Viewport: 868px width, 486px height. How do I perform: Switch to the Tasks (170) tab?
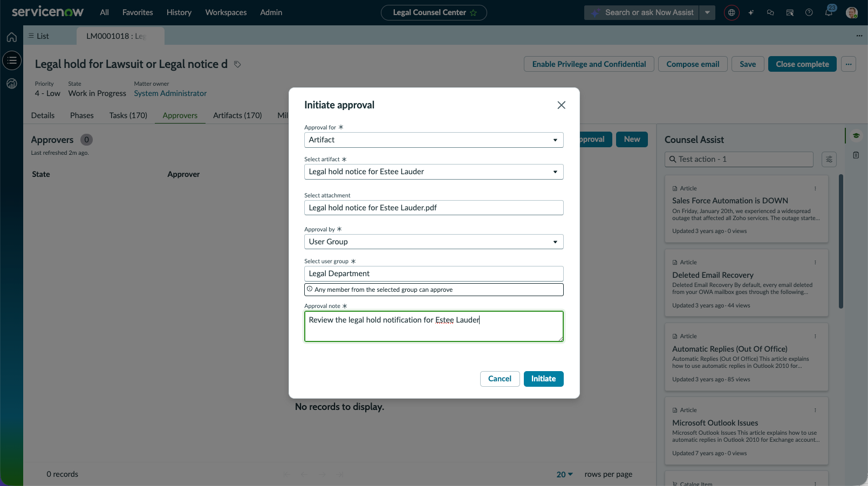tap(128, 115)
